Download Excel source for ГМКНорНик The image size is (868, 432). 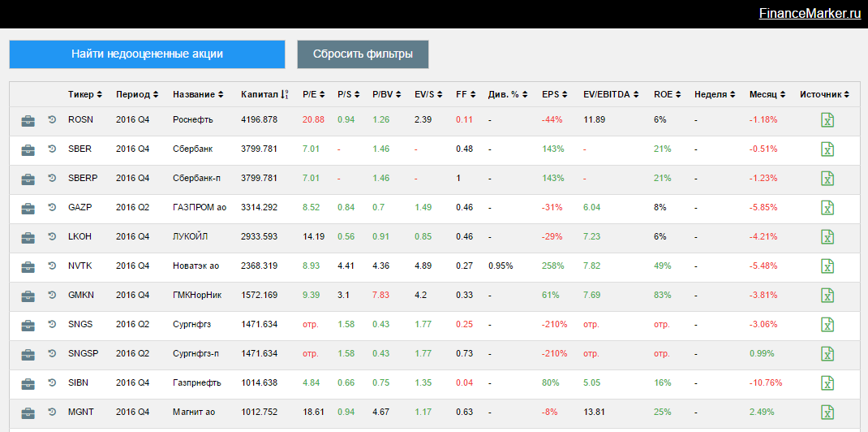[827, 296]
